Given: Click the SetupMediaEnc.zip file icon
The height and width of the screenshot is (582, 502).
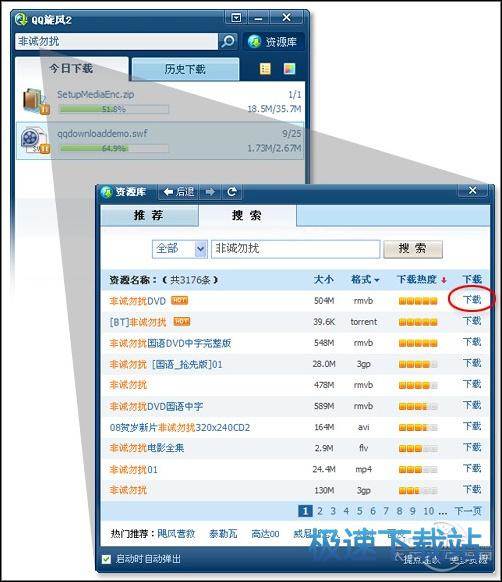Looking at the screenshot, I should click(35, 101).
